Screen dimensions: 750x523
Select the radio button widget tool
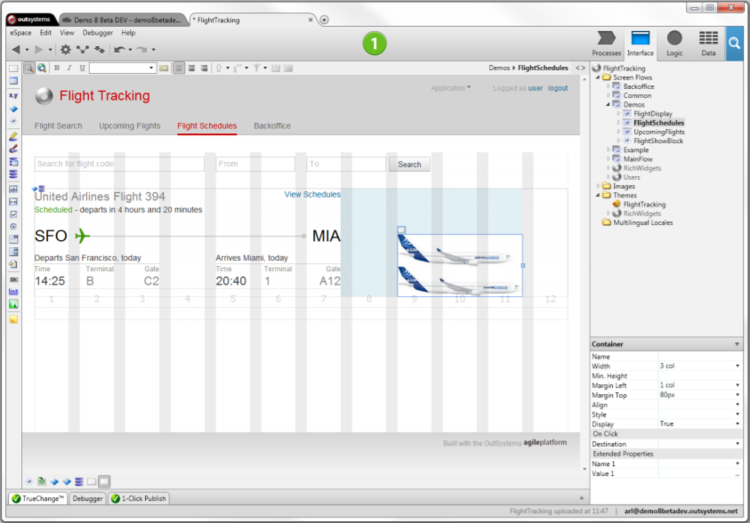(13, 226)
